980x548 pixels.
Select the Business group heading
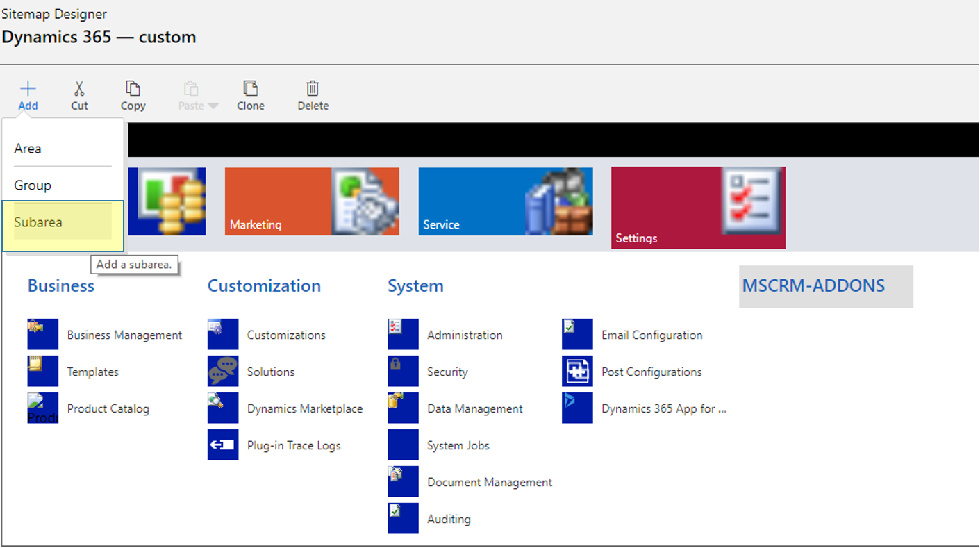click(61, 285)
